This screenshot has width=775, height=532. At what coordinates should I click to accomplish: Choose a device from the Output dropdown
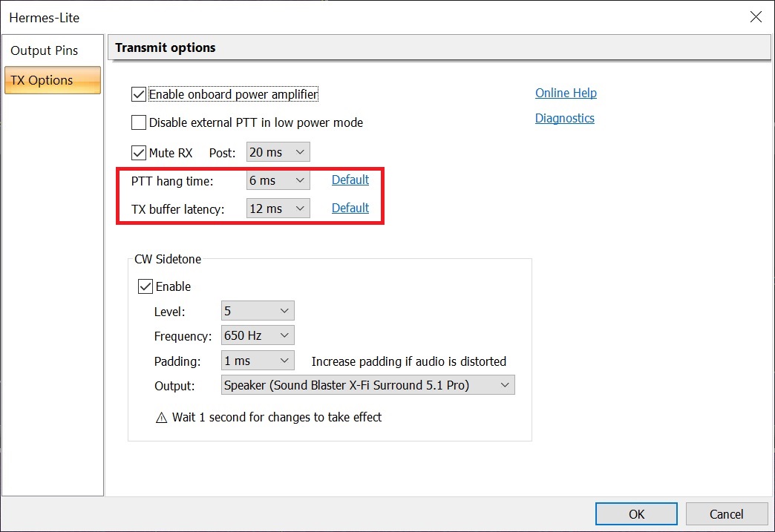(367, 385)
